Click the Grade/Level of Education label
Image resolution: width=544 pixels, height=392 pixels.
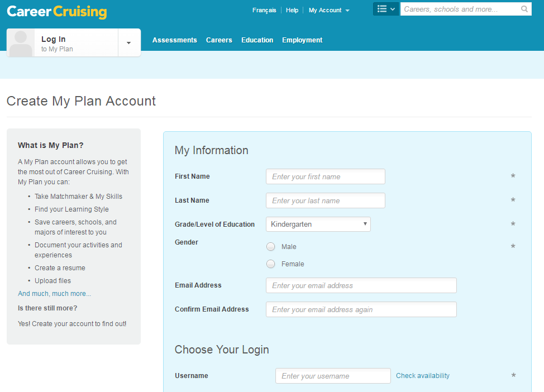click(215, 224)
